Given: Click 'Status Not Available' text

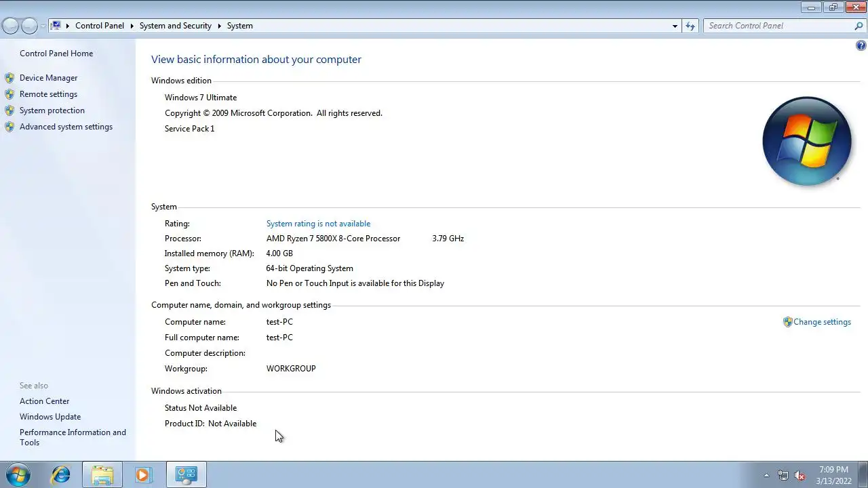Looking at the screenshot, I should pos(201,408).
